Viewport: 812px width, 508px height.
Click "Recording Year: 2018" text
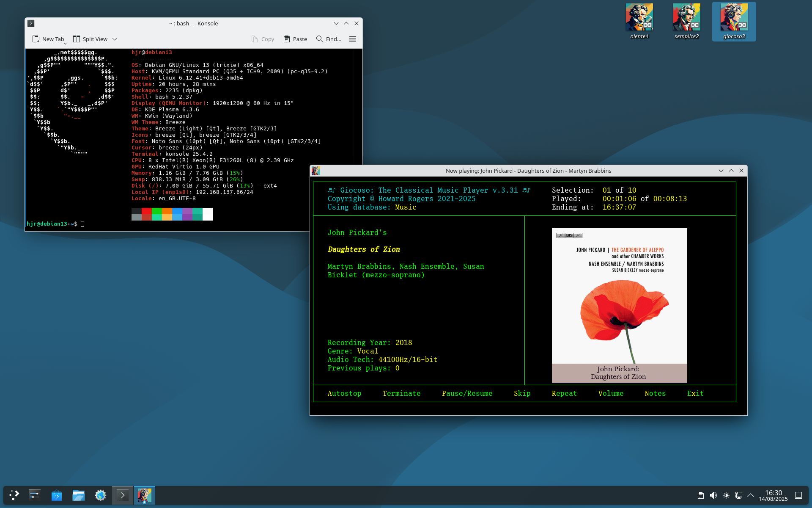click(x=370, y=342)
